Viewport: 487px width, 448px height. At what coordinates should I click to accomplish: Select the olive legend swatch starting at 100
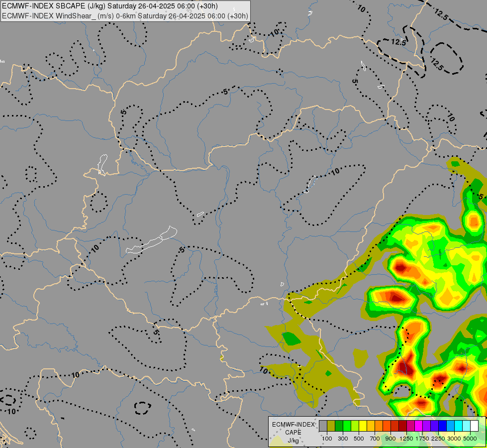point(331,426)
